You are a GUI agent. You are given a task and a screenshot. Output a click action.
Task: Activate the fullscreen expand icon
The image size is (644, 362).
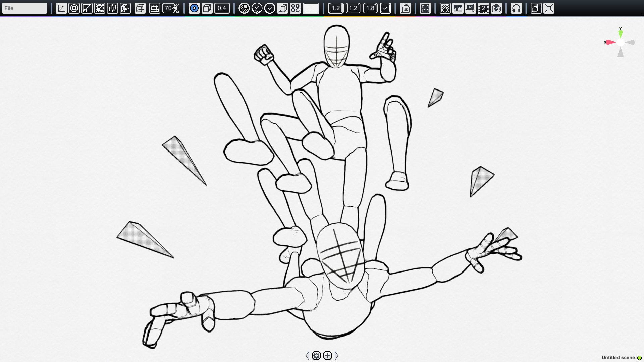click(x=549, y=8)
